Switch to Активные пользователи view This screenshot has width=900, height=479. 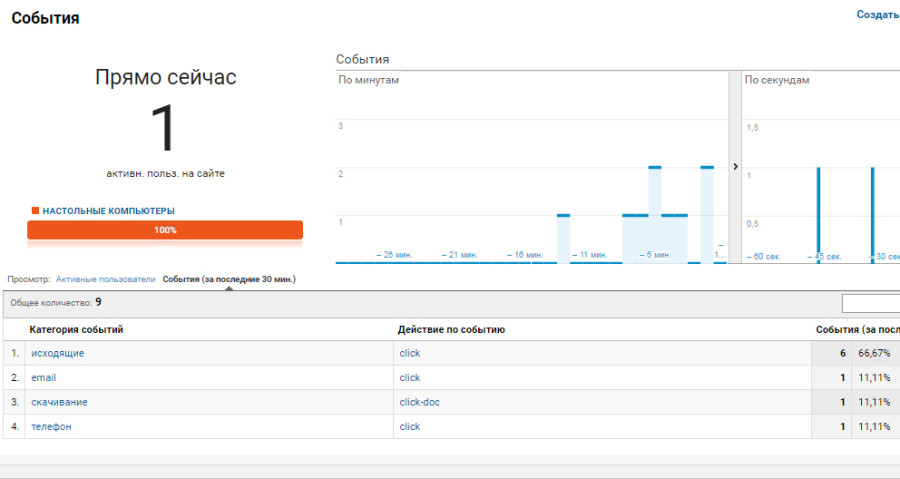click(105, 279)
